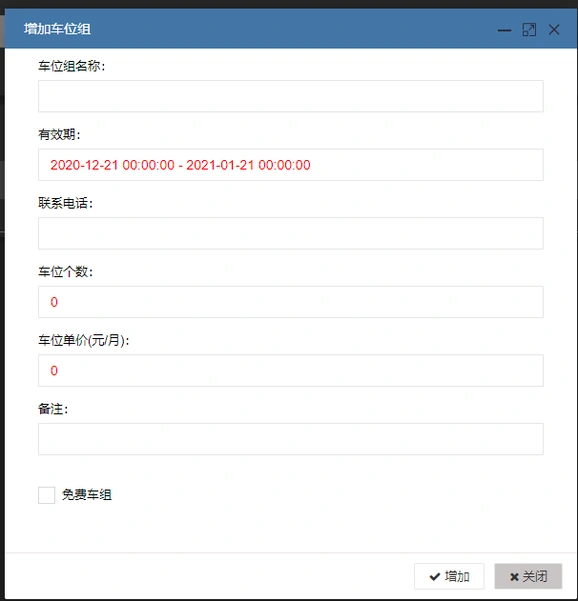Screen dimensions: 578x601
Task: Click inside the 备注 remarks field
Action: click(x=291, y=439)
